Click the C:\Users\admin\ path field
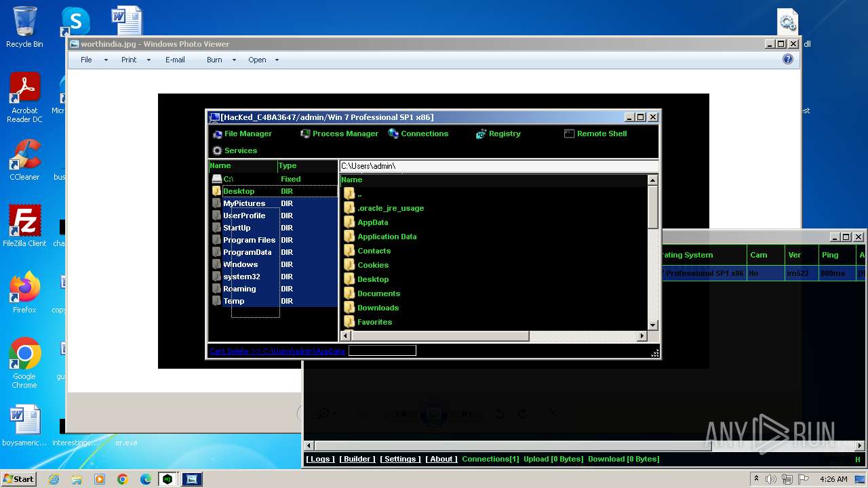This screenshot has height=488, width=868. 498,166
